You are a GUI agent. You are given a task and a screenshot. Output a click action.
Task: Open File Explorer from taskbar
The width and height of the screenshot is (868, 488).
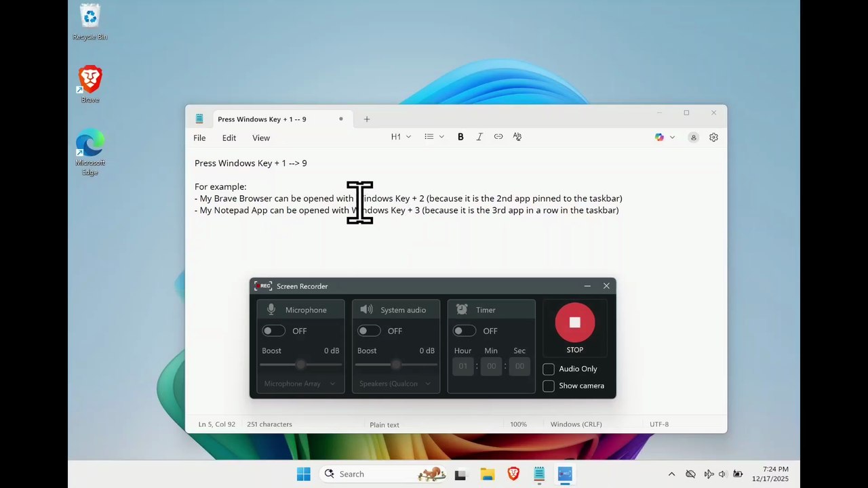487,474
